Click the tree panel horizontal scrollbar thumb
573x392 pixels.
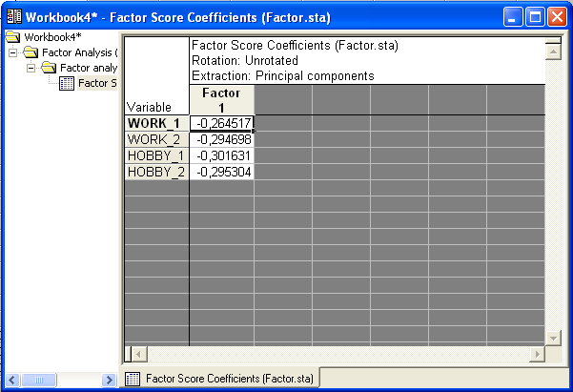click(x=39, y=380)
